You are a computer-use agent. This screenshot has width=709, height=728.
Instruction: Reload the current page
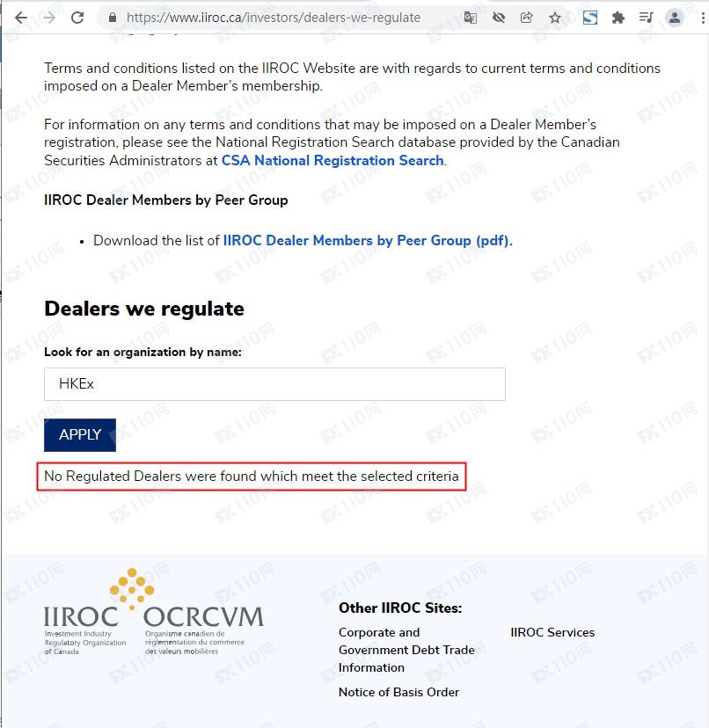tap(77, 18)
